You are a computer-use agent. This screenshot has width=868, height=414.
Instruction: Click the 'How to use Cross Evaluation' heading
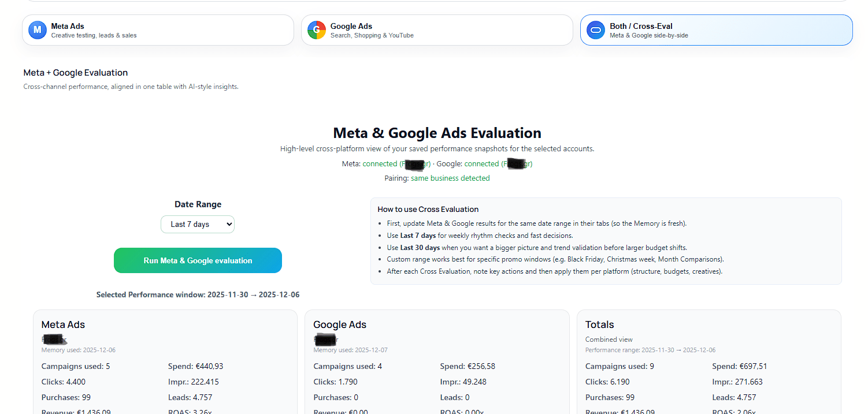[x=428, y=210]
